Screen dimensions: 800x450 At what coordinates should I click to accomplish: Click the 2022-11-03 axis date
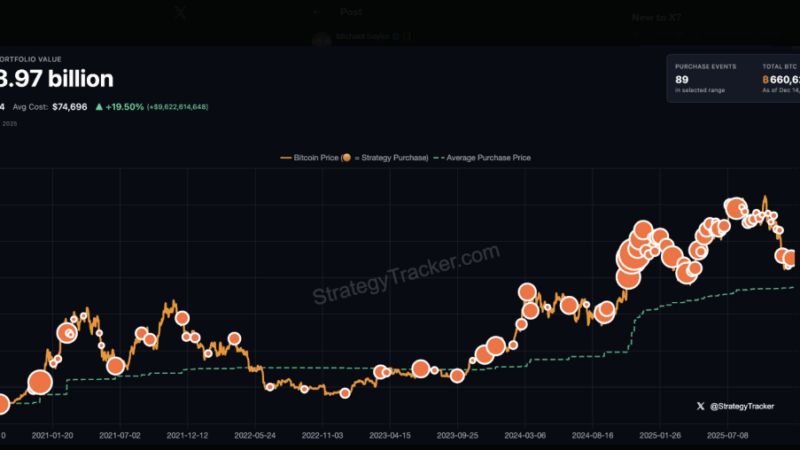(x=322, y=435)
